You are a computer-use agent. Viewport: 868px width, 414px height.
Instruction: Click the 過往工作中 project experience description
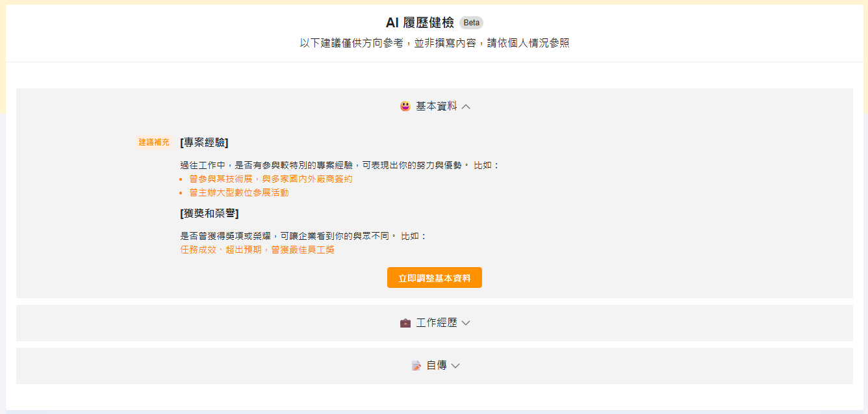[x=339, y=165]
